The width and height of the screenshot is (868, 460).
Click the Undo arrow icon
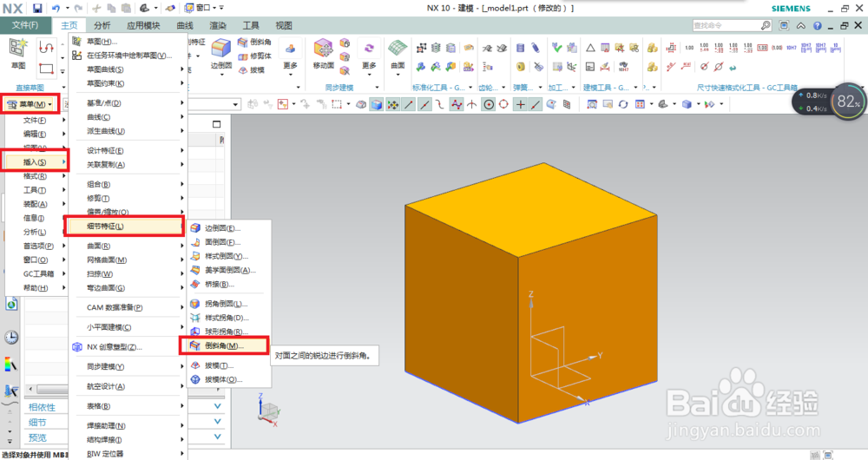[x=56, y=9]
